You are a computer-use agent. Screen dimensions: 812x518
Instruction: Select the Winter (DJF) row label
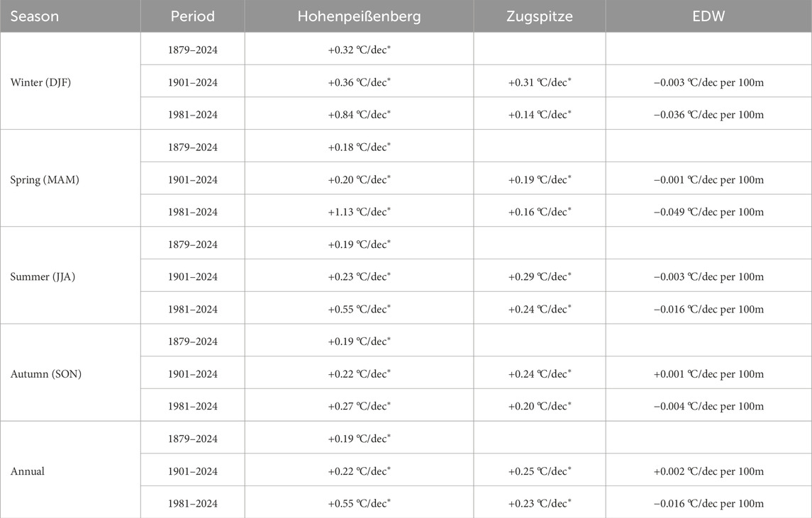point(40,82)
